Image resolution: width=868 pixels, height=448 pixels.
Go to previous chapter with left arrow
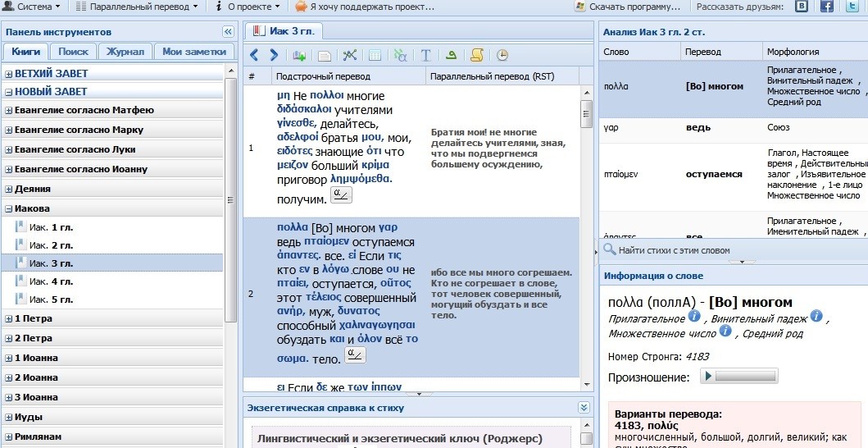coord(254,56)
